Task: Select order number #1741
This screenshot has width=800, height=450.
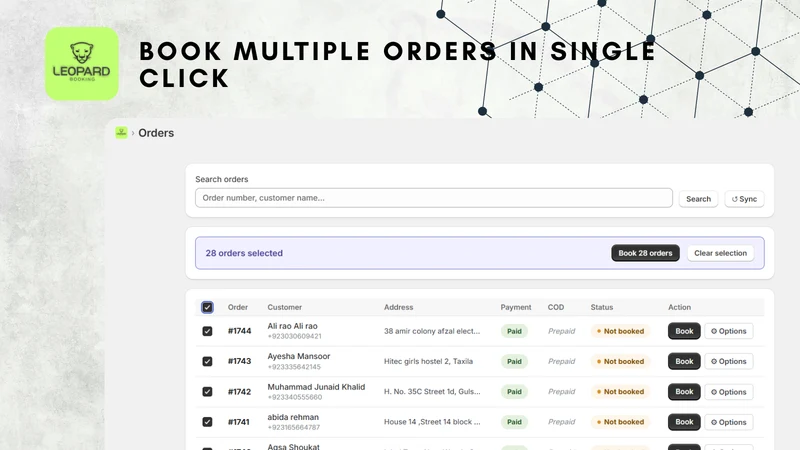Action: (x=239, y=422)
